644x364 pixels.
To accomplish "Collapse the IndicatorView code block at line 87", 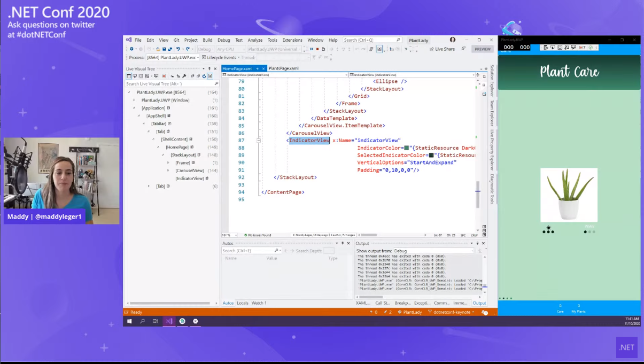I will [259, 141].
